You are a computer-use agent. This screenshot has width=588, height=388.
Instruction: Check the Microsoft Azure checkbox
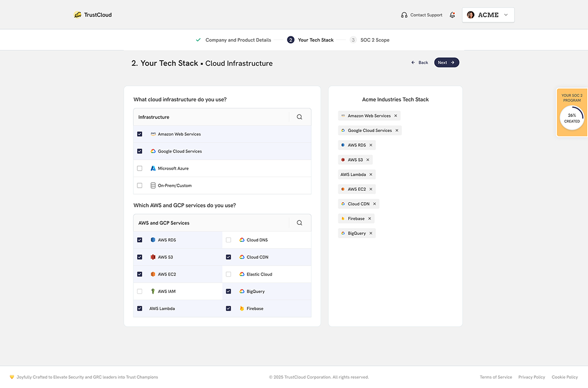pyautogui.click(x=140, y=169)
